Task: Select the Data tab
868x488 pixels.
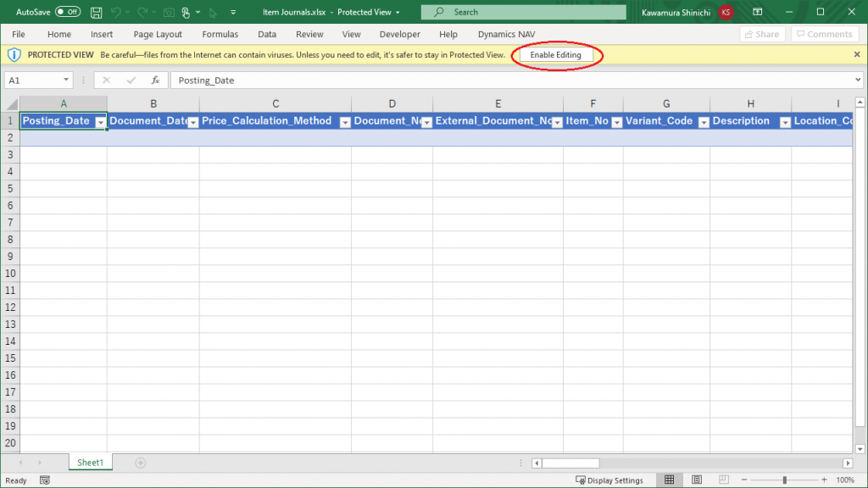Action: click(267, 34)
